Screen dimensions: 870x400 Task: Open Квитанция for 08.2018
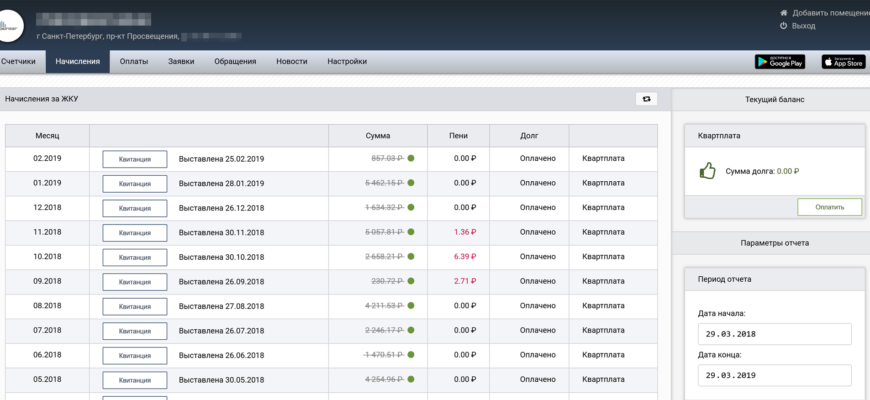click(135, 306)
